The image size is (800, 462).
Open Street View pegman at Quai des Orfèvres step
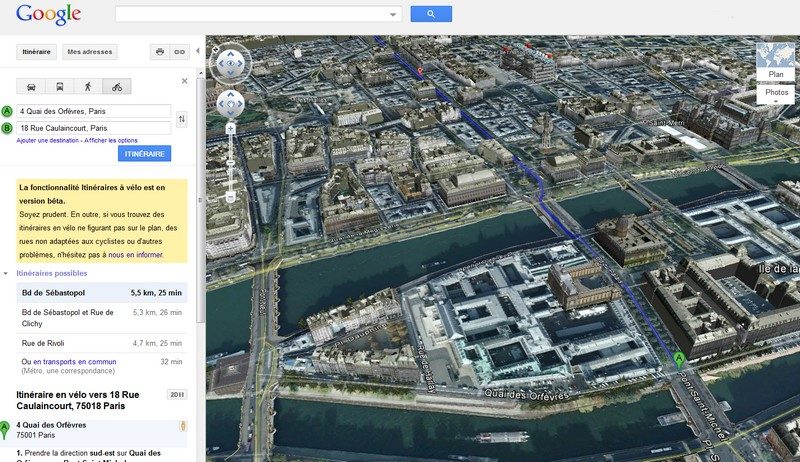coord(183,427)
